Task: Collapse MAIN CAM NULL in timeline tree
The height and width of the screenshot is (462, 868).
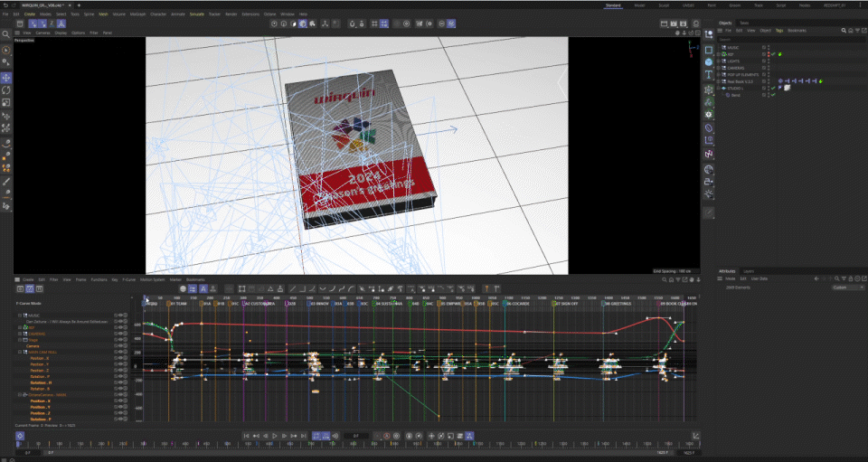Action: 20,352
